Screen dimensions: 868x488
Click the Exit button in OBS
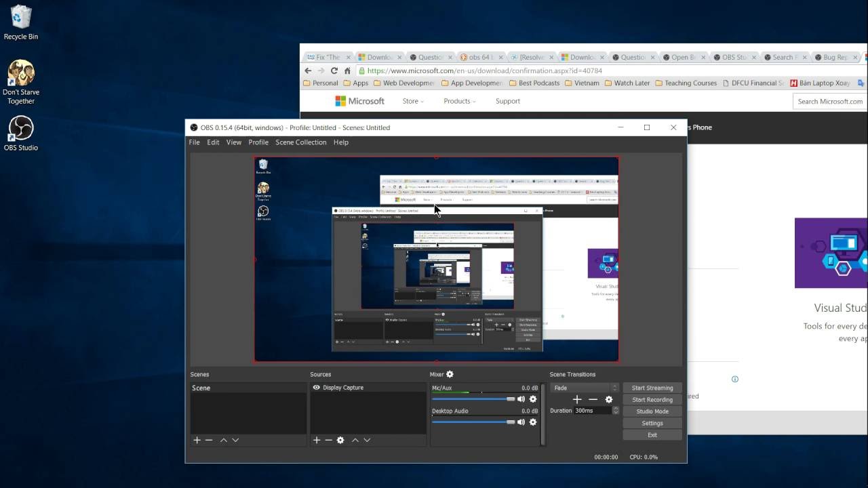coord(652,435)
